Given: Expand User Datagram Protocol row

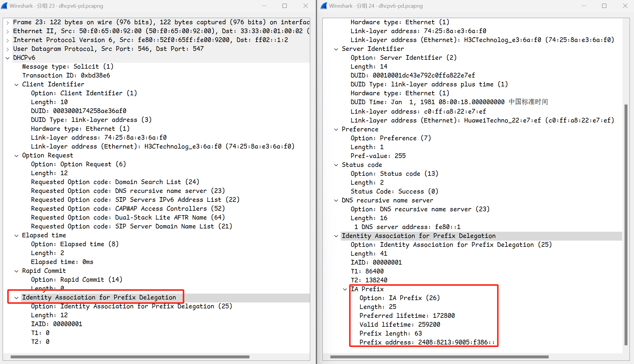Looking at the screenshot, I should click(x=7, y=49).
